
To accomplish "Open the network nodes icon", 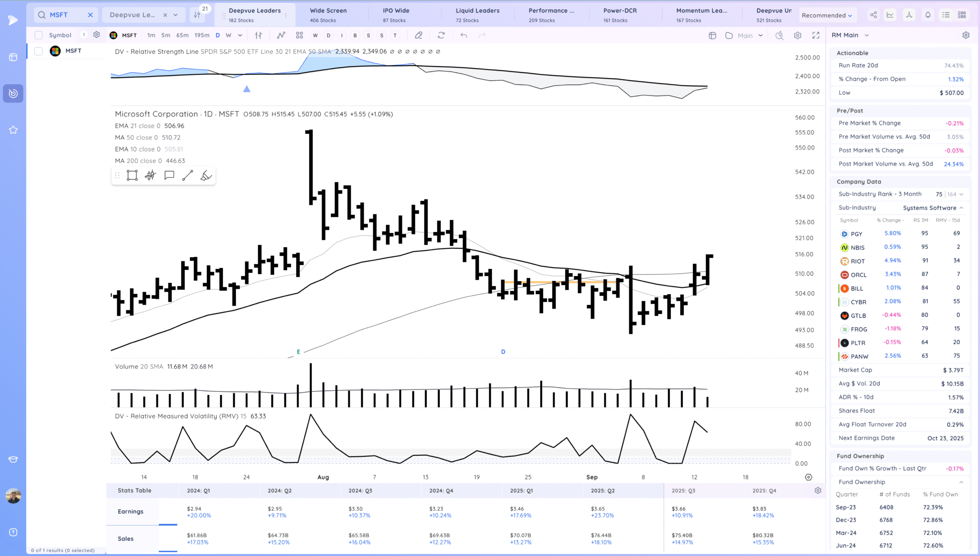I will coord(909,15).
